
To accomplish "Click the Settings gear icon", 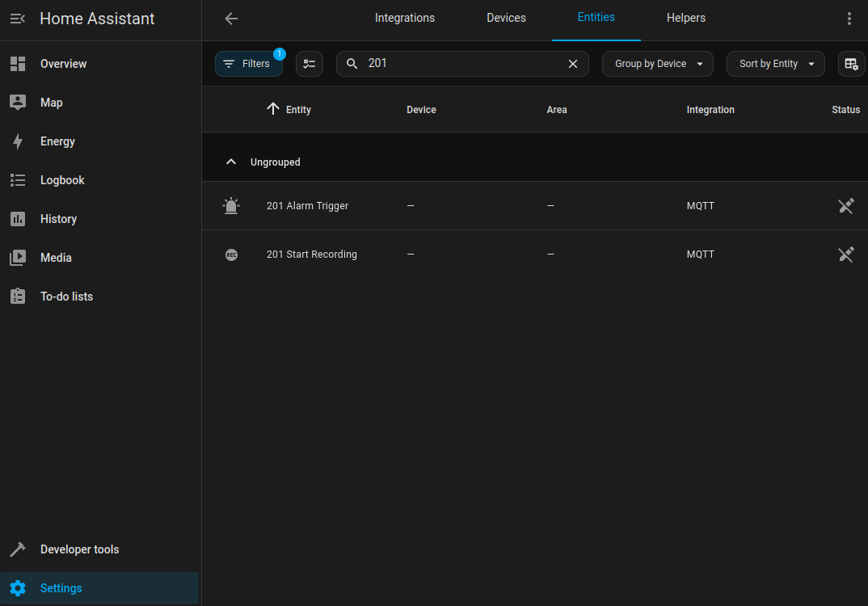I will pyautogui.click(x=18, y=587).
